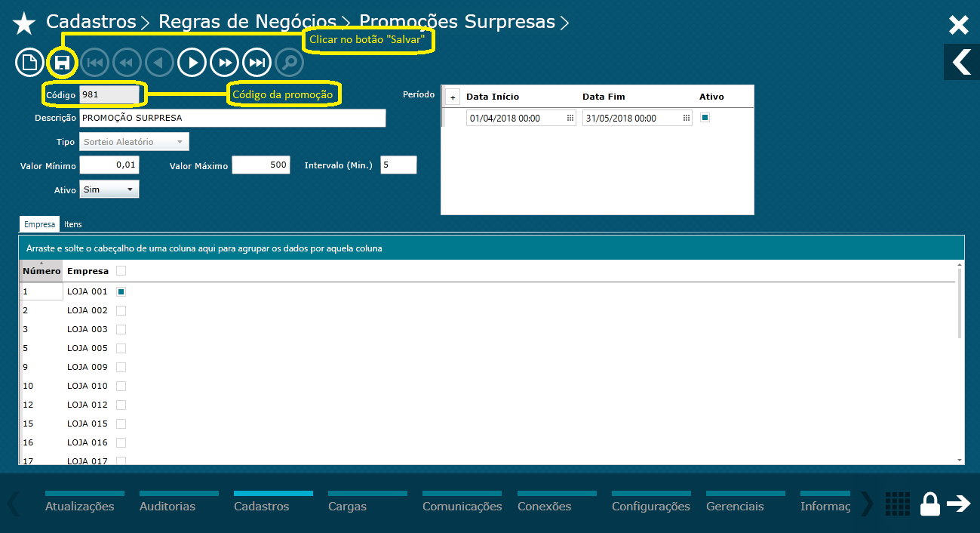This screenshot has width=980, height=533.
Task: Click the right arrow exit icon
Action: pyautogui.click(x=959, y=504)
